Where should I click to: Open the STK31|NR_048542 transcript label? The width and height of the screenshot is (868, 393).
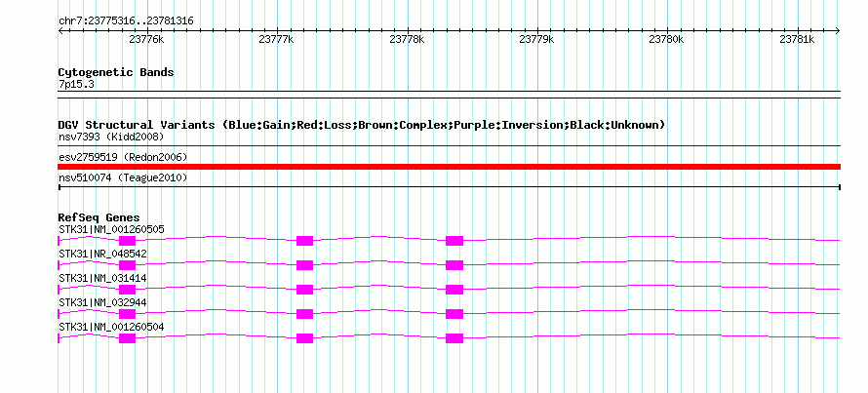tap(103, 254)
